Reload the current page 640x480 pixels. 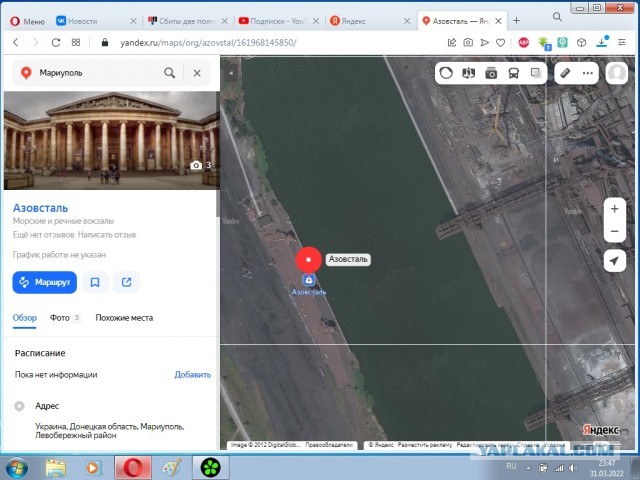56,42
